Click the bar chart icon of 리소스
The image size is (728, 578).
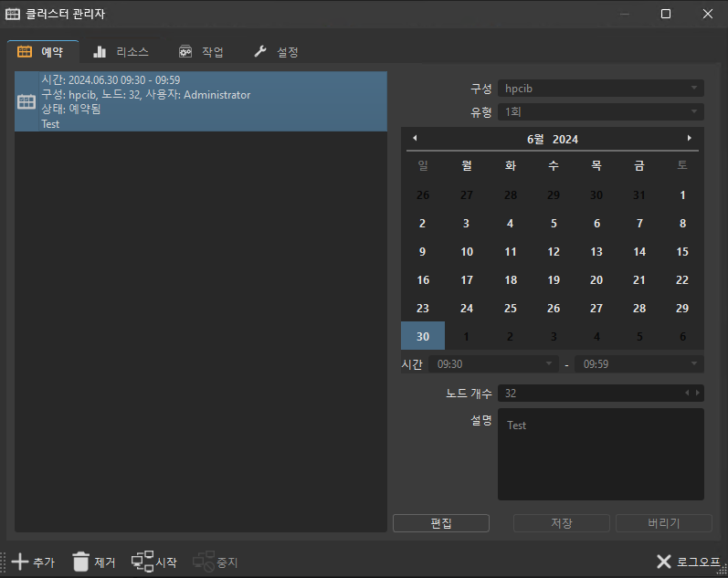click(x=100, y=51)
